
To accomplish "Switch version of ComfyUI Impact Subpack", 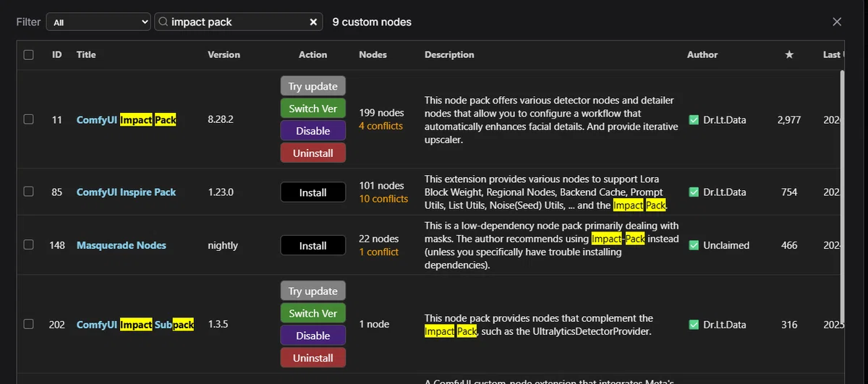I will click(313, 313).
